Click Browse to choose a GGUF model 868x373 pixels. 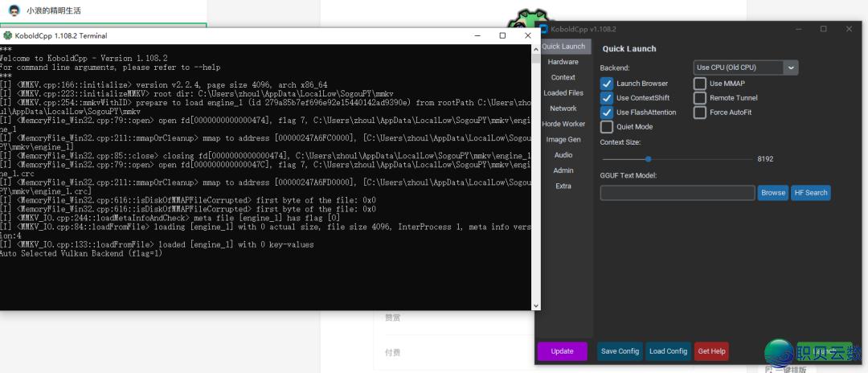point(773,193)
